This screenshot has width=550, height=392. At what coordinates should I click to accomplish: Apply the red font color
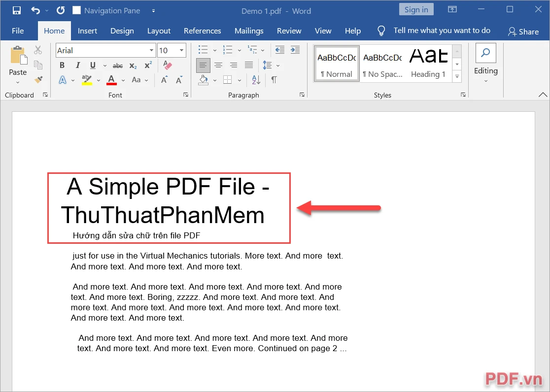111,80
